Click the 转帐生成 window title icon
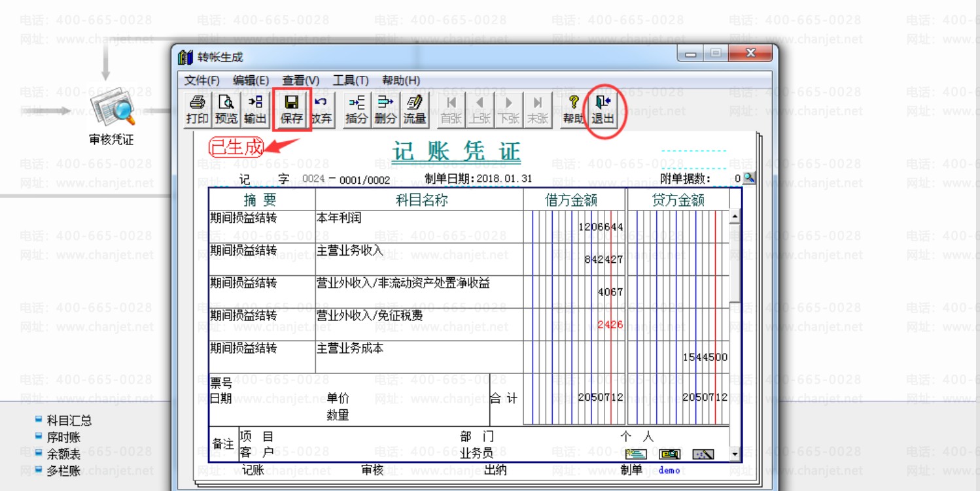Viewport: 980px width, 491px height. tap(186, 57)
